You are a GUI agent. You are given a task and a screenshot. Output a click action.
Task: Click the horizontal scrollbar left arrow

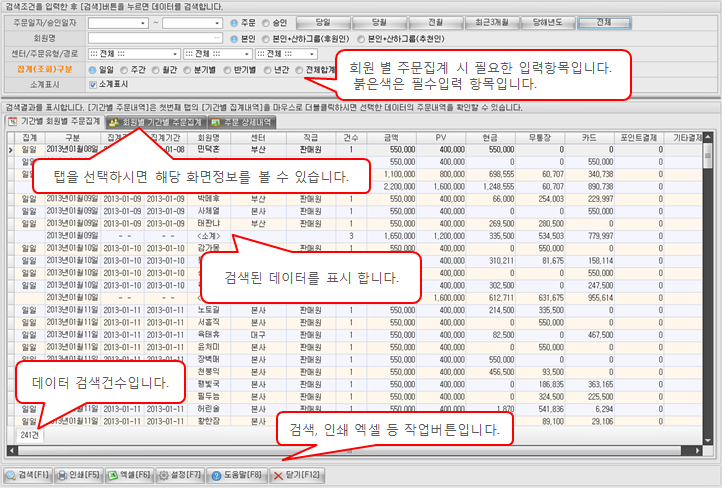click(x=12, y=450)
